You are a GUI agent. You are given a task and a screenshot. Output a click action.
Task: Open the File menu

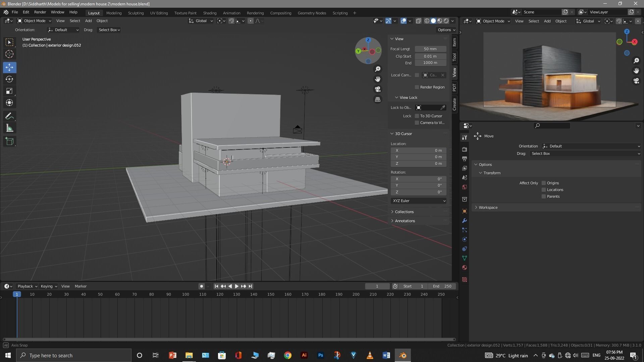click(15, 12)
